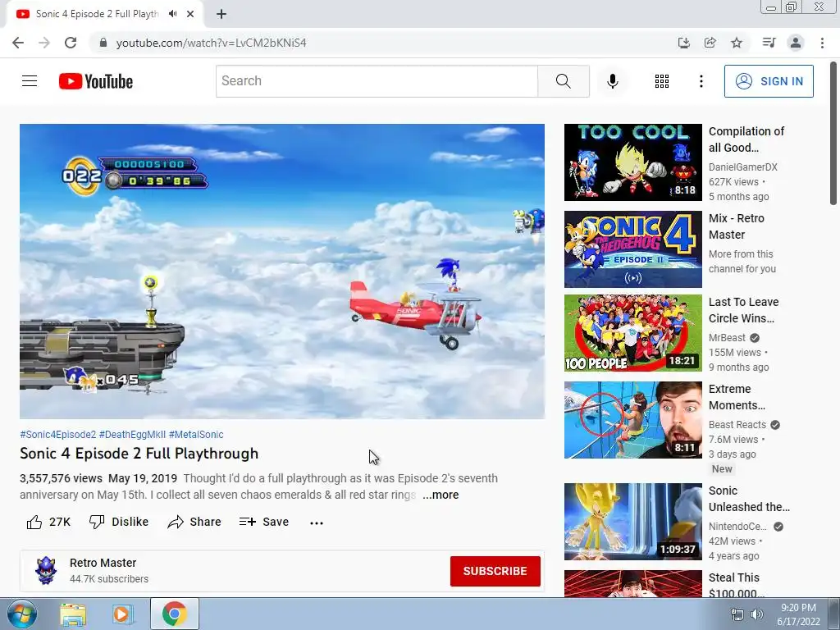Select the Sonic 4 Episode 2 tab
Image resolution: width=840 pixels, height=630 pixels.
(104, 14)
